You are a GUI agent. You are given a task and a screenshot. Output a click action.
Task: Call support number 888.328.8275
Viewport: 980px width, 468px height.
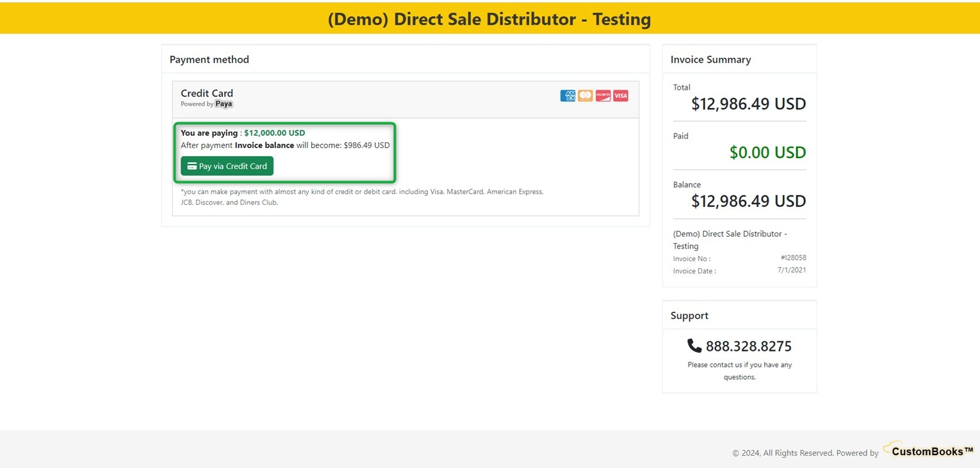pos(748,346)
